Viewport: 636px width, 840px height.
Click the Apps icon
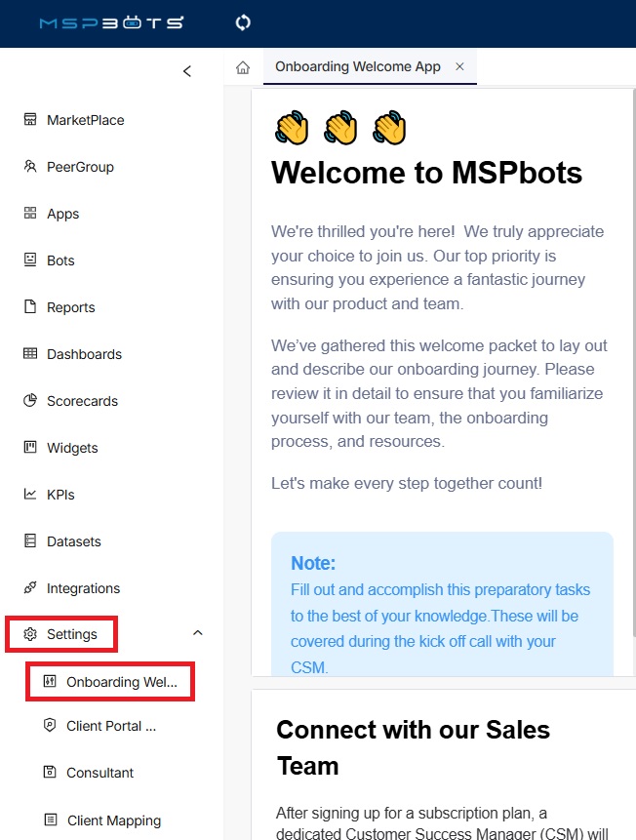tap(31, 214)
